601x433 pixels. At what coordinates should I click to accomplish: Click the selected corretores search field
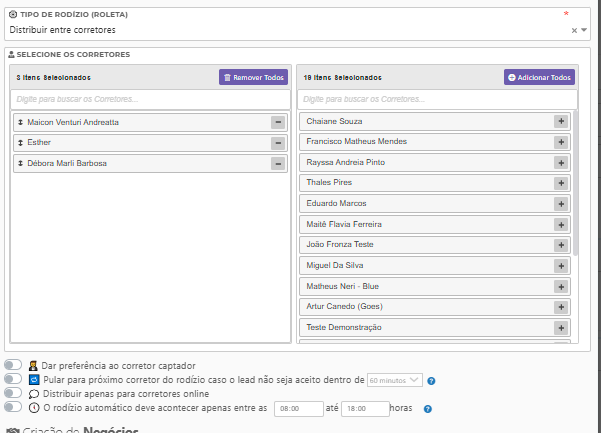(149, 99)
